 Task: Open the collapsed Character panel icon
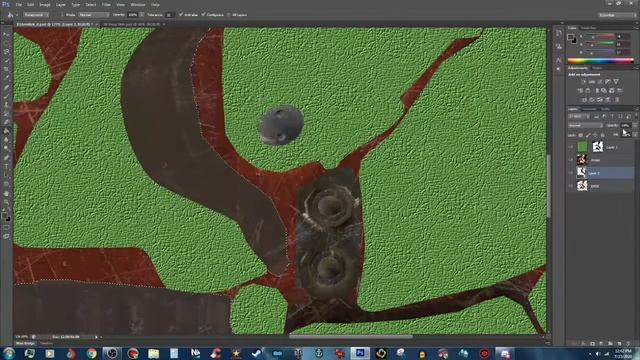[x=558, y=60]
